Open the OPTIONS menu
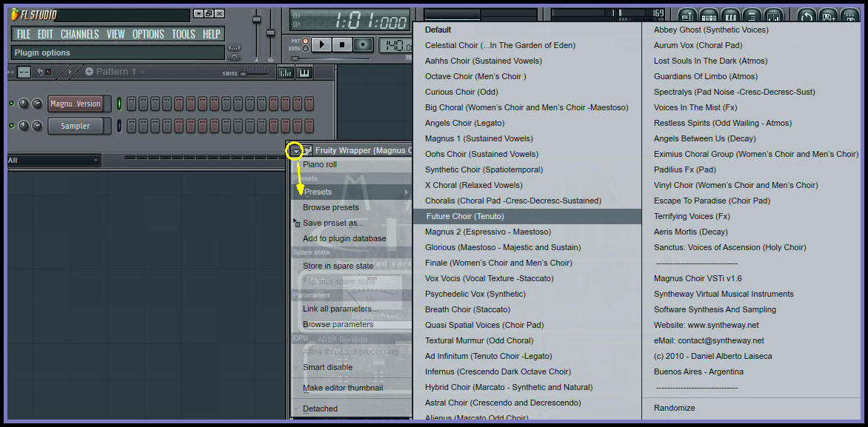The width and height of the screenshot is (868, 427). [148, 34]
